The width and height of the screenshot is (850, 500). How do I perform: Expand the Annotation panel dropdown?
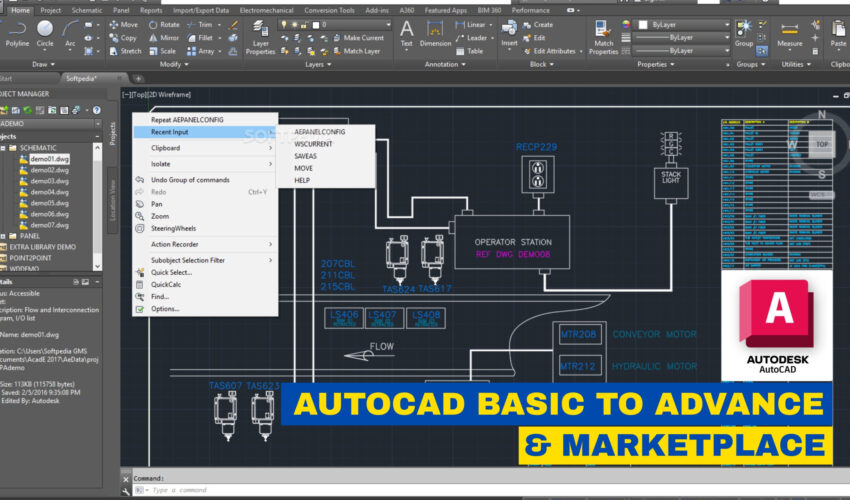coord(445,64)
